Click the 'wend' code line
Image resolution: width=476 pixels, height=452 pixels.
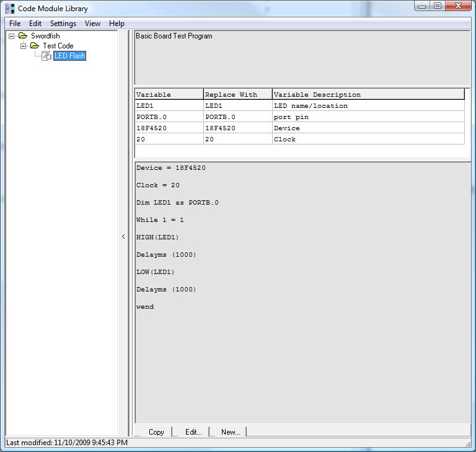145,306
